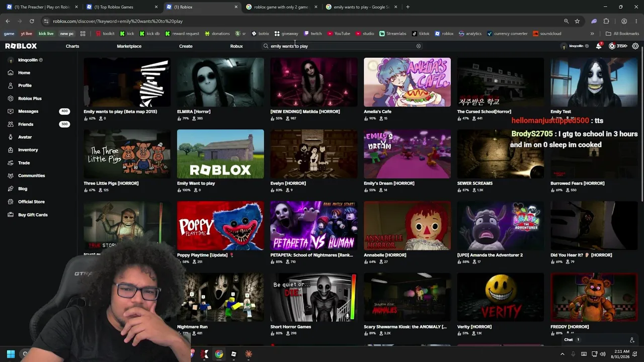Click the Chrome icon on the taskbar
Image resolution: width=644 pixels, height=362 pixels.
(219, 354)
